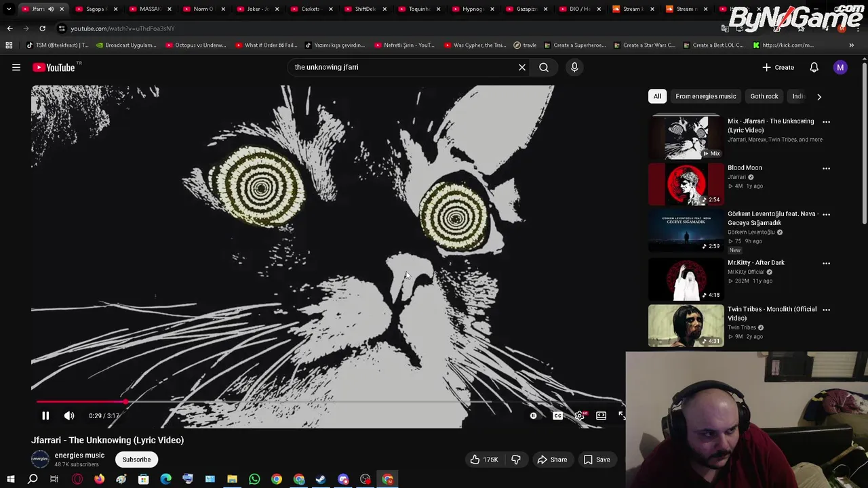868x488 pixels.
Task: Switch to the Sagopa browser tab
Action: tap(95, 9)
